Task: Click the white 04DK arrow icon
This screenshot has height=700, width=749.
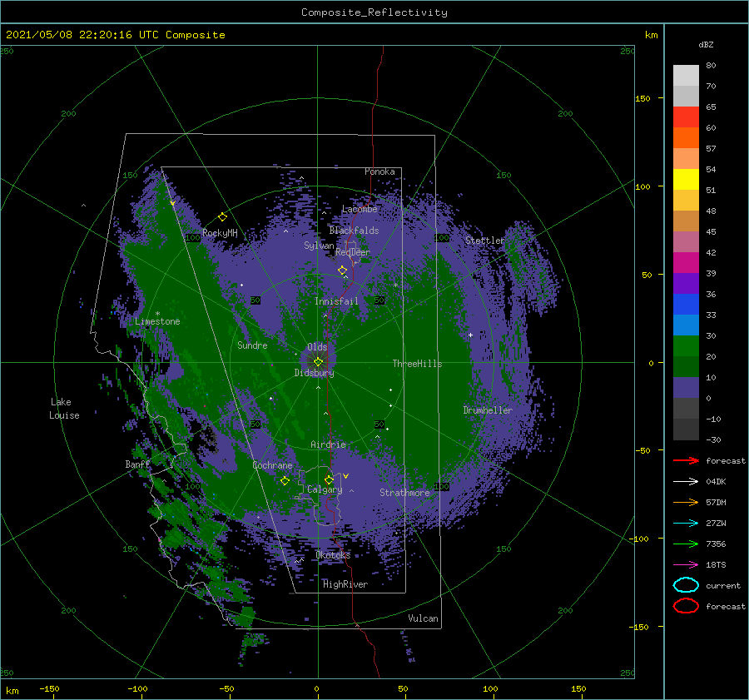Action: point(686,481)
